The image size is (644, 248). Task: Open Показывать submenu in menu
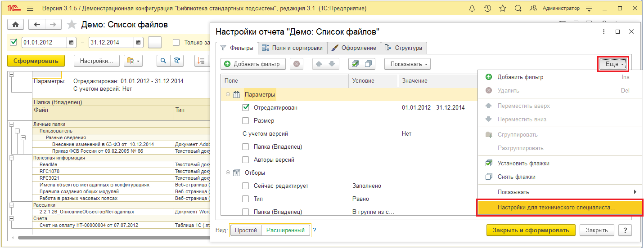click(x=560, y=192)
